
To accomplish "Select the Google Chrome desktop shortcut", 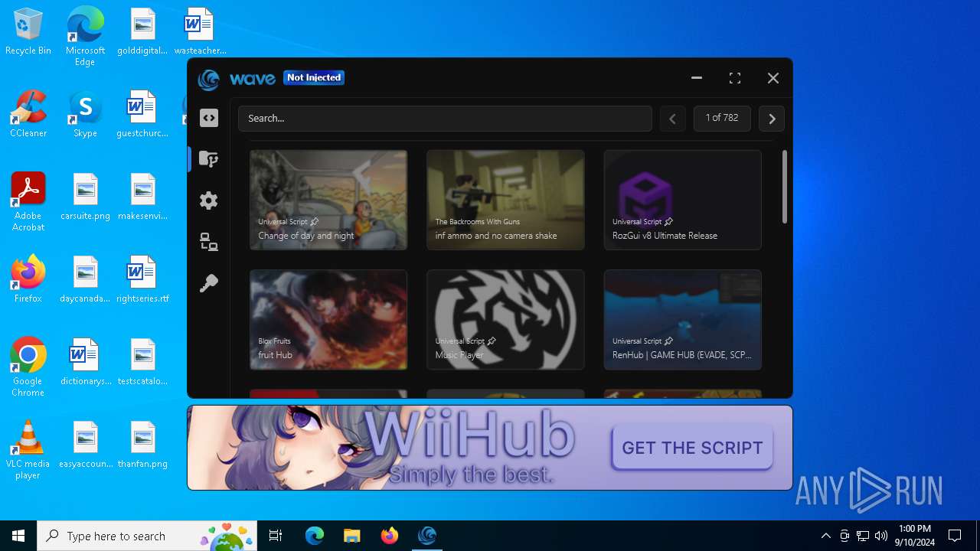I will coord(28,367).
